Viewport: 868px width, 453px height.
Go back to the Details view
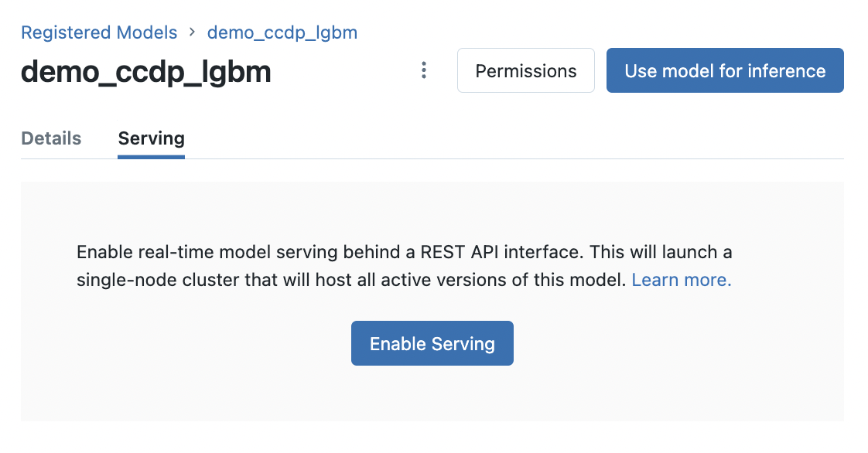pos(51,138)
